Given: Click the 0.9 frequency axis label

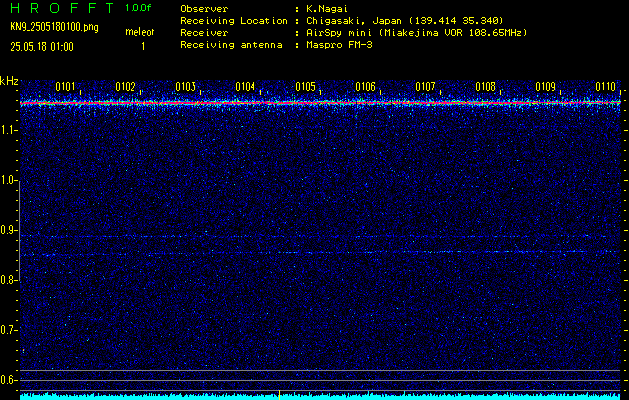Looking at the screenshot, I should coord(8,230).
